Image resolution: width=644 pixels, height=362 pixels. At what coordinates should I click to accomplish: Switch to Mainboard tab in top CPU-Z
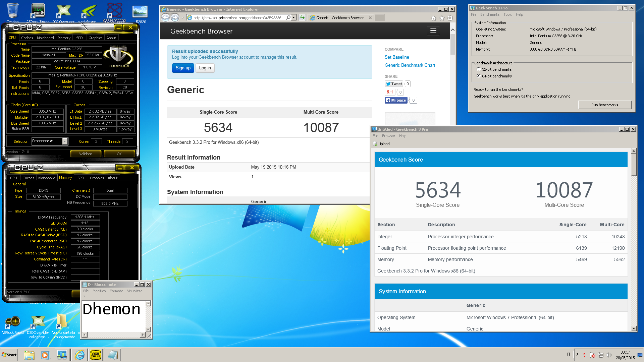coord(45,38)
